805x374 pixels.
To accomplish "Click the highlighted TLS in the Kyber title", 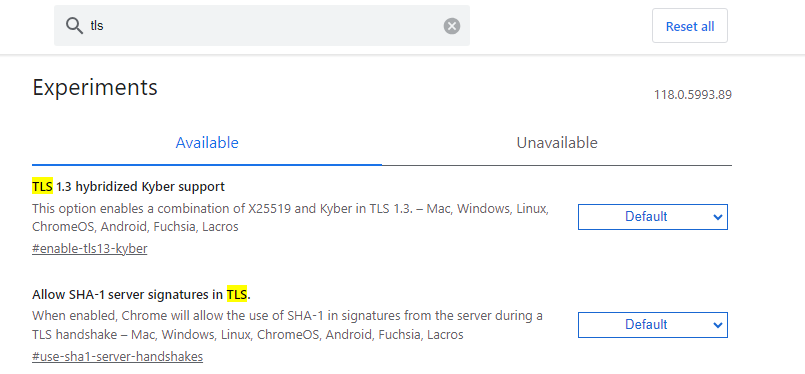I will tap(42, 186).
